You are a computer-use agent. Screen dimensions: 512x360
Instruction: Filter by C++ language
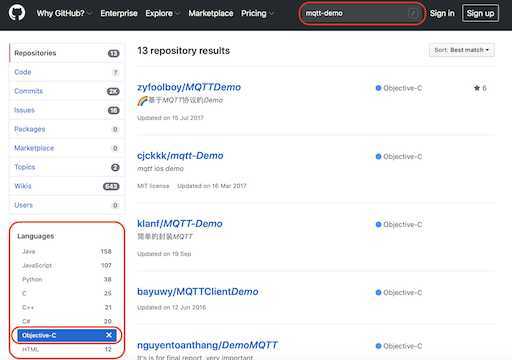(67, 307)
